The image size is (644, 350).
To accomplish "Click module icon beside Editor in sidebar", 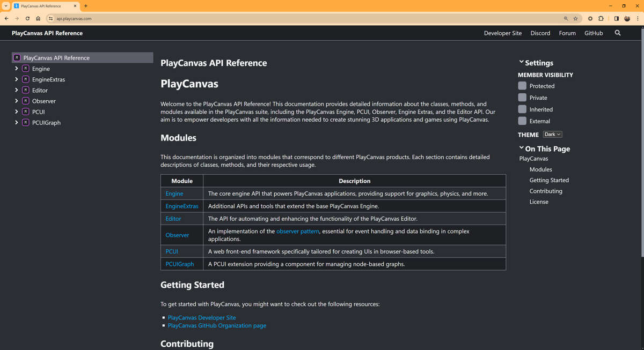I will click(x=26, y=90).
